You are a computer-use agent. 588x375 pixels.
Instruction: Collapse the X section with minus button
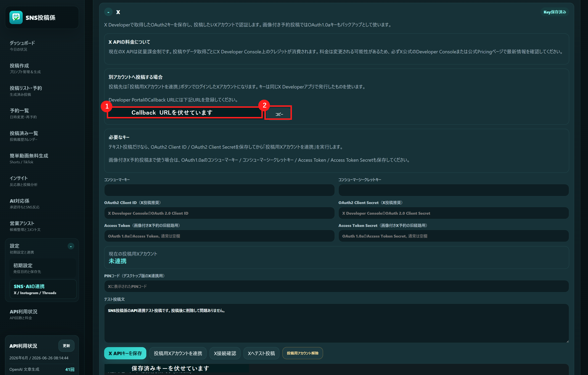click(x=108, y=12)
